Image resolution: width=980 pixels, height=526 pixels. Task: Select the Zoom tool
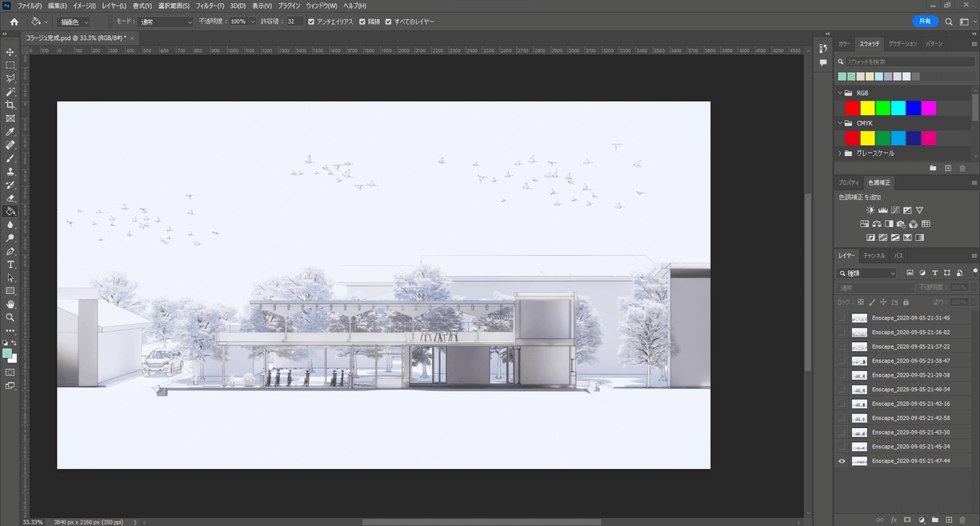pos(11,317)
